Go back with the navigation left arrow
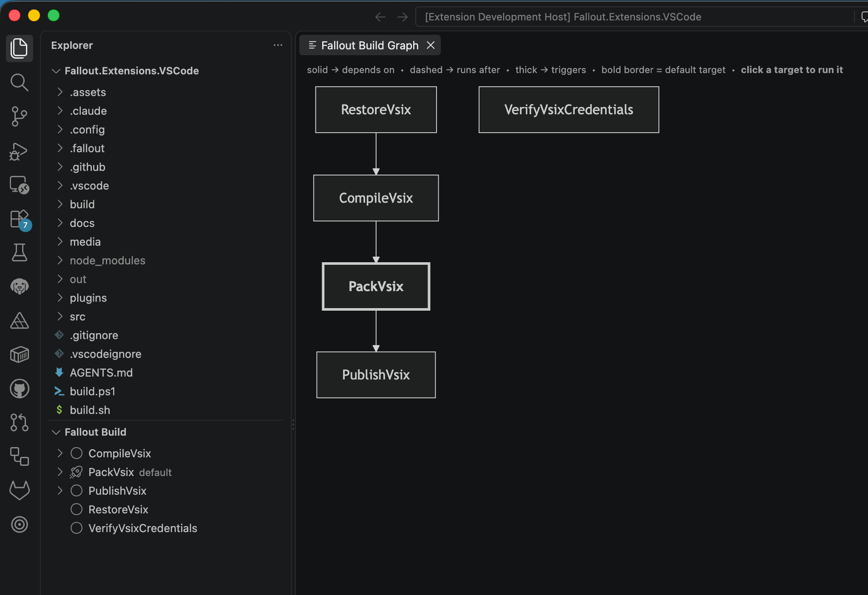 pos(380,17)
